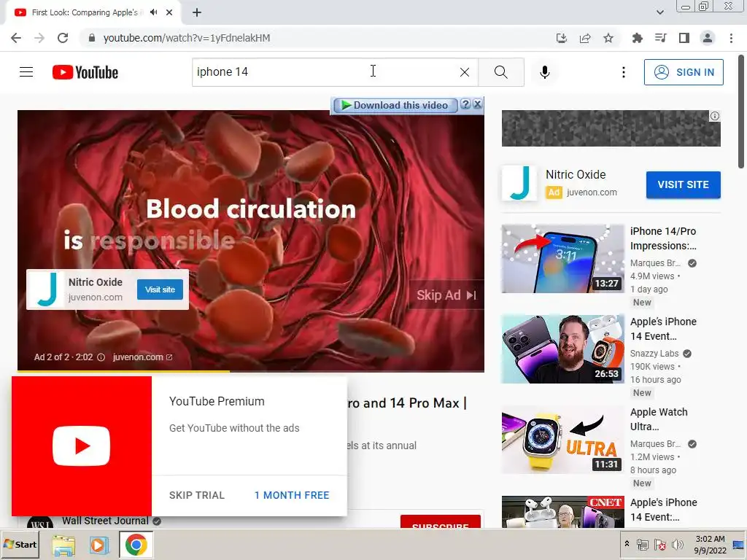
Task: Click the Wall Street Journal channel name
Action: point(105,521)
